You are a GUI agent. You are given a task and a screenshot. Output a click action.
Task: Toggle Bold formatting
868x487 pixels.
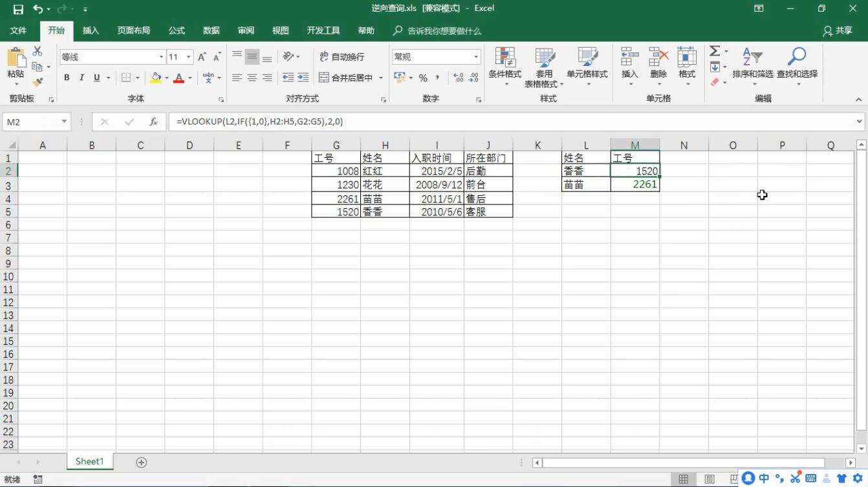coord(67,78)
